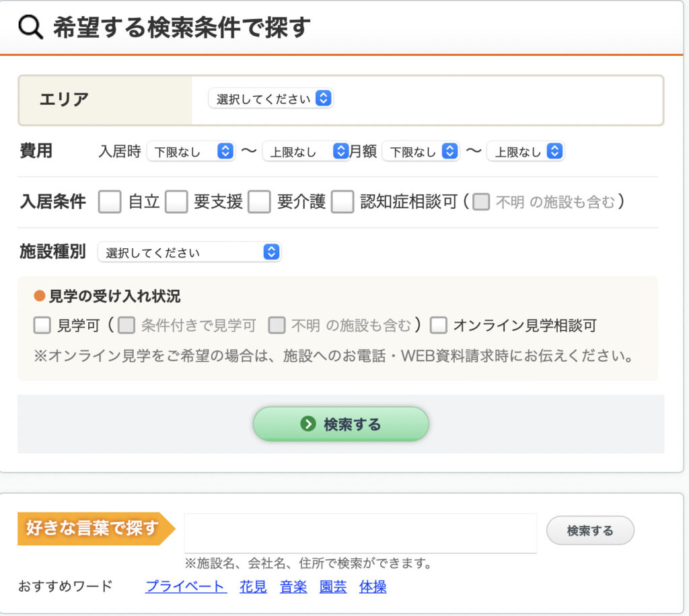Open 月額 upper limit dropdown
This screenshot has width=689, height=616.
pyautogui.click(x=525, y=151)
